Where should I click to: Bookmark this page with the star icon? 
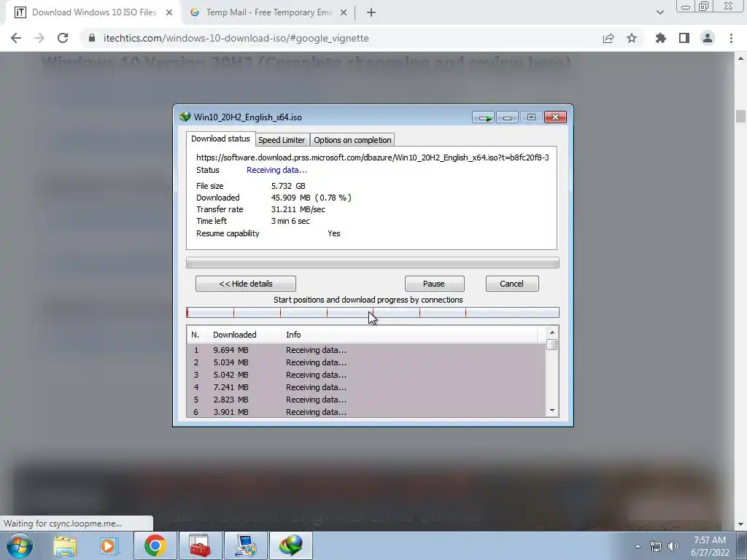coord(632,38)
